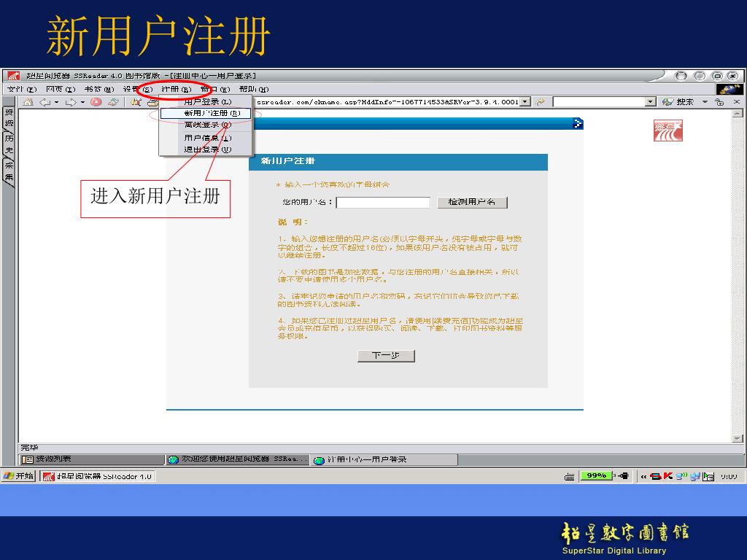The height and width of the screenshot is (560, 747).
Task: Click the 完毕 status bar text
Action: click(29, 448)
